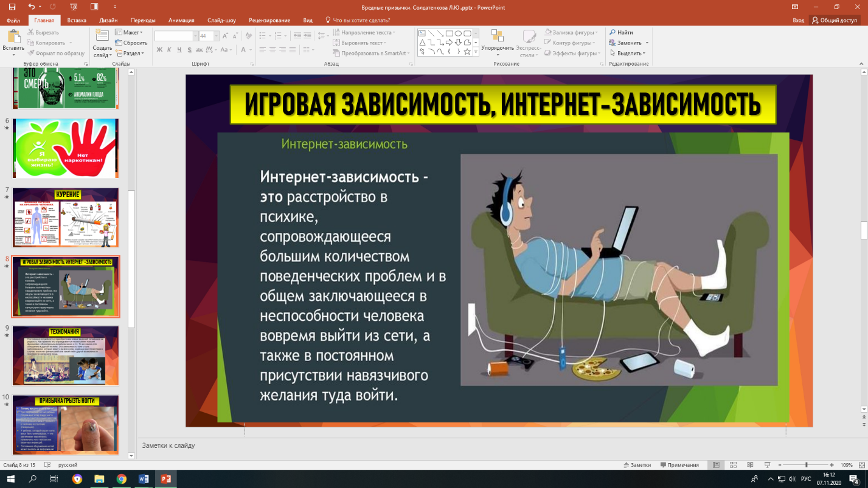Open the Section (Раздел) dropdown

[x=130, y=53]
